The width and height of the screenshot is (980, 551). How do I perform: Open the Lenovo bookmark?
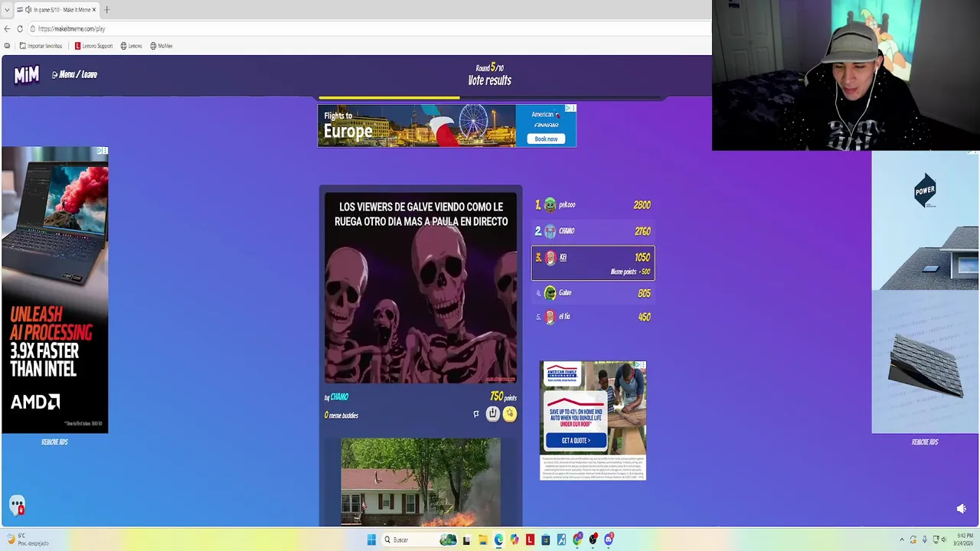coord(131,46)
